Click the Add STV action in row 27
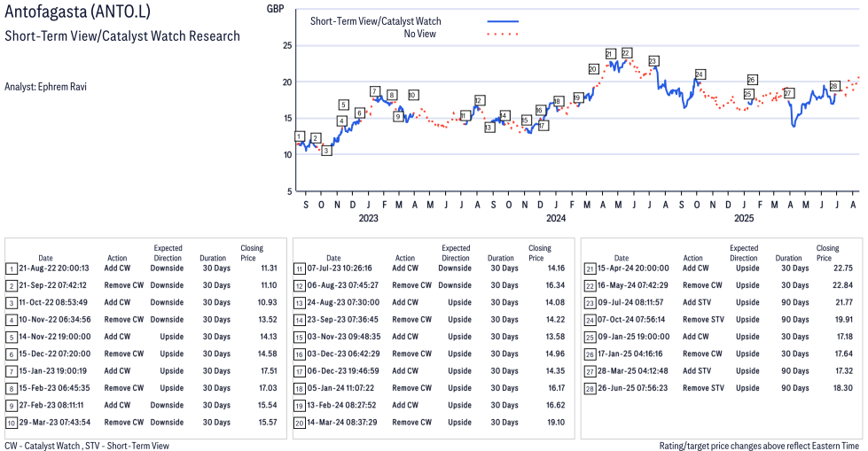Image resolution: width=868 pixels, height=451 pixels. click(x=697, y=370)
